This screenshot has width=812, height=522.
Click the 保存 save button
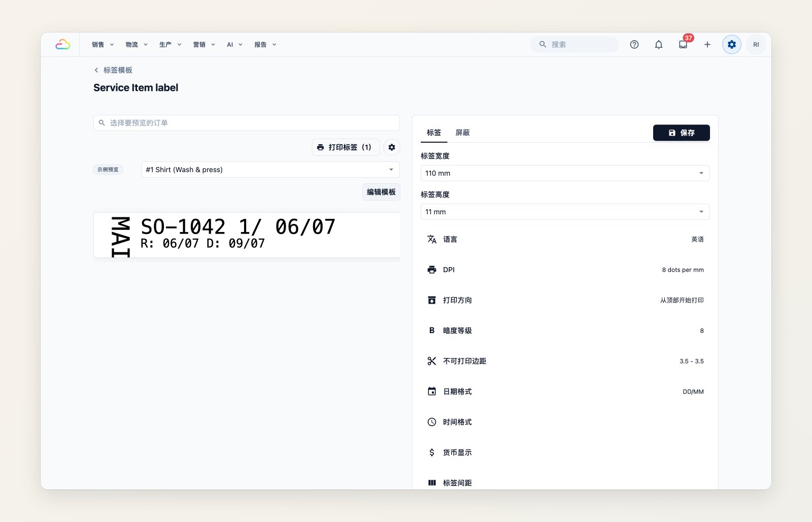click(682, 133)
